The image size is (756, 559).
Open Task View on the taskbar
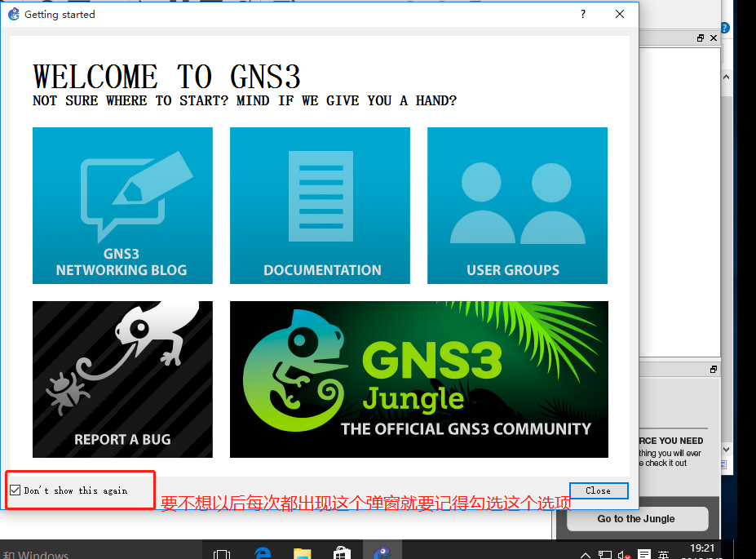pyautogui.click(x=222, y=554)
